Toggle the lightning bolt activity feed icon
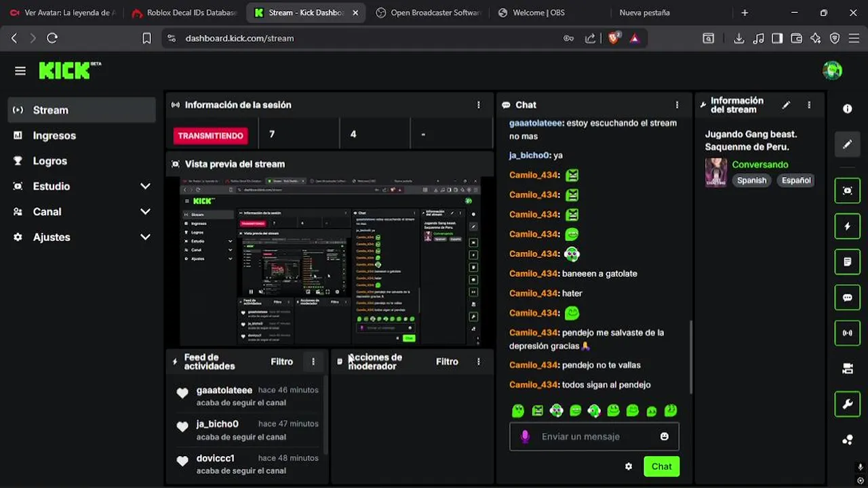 pos(847,226)
